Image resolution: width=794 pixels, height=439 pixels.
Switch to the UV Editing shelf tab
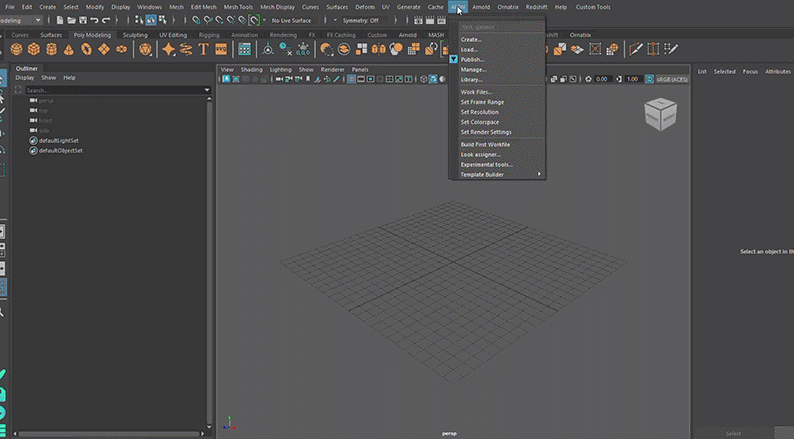click(x=173, y=35)
